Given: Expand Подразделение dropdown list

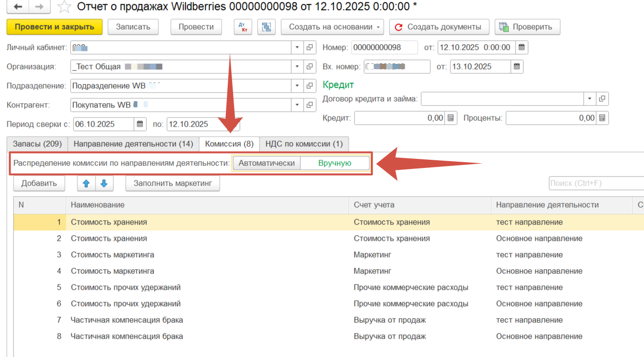Looking at the screenshot, I should (x=297, y=86).
